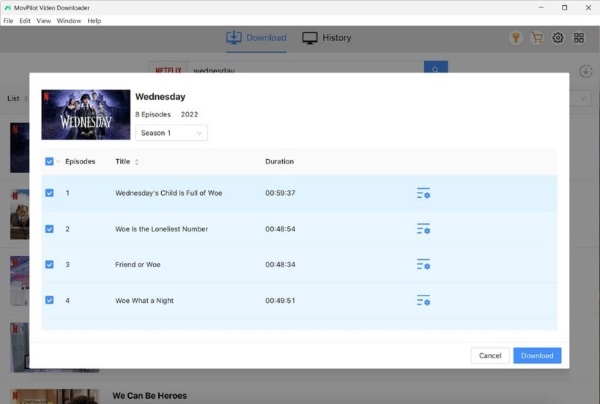Image resolution: width=600 pixels, height=404 pixels.
Task: Open the shopping cart icon
Action: tap(537, 38)
